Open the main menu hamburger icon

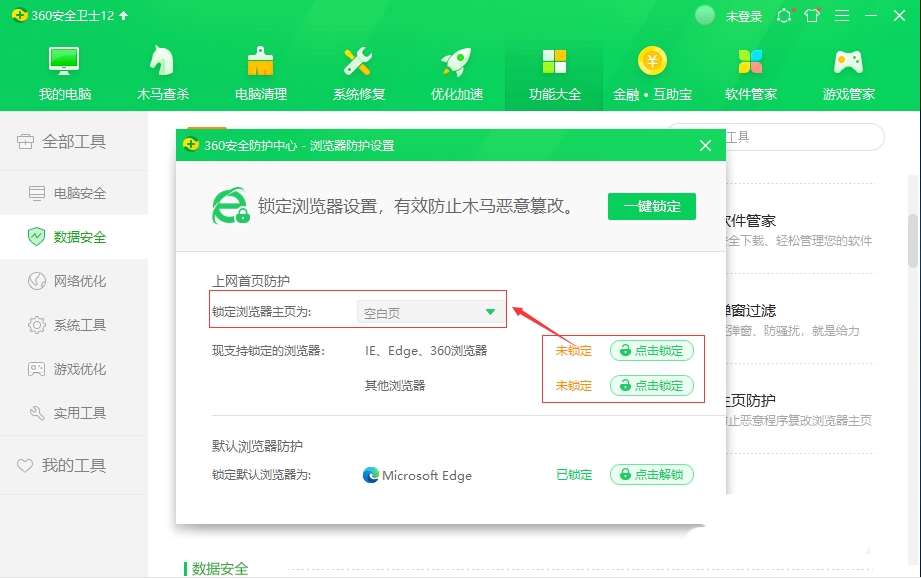coord(842,16)
